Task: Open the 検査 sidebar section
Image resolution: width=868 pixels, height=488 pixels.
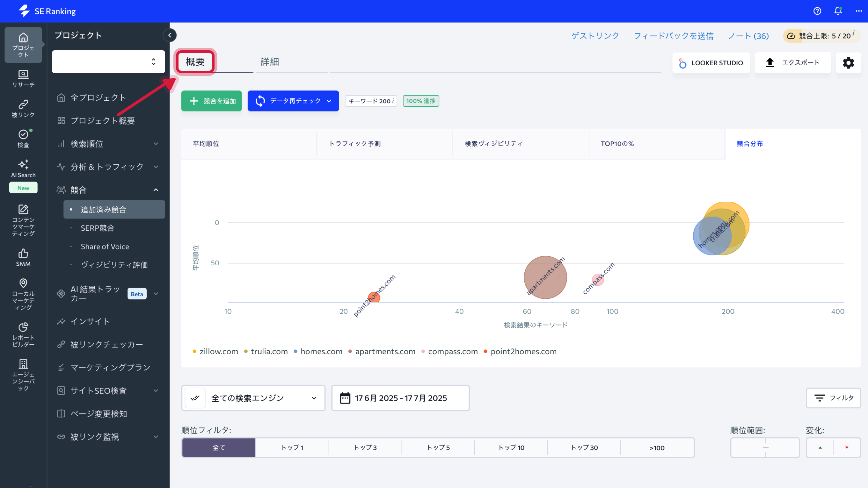Action: [23, 139]
